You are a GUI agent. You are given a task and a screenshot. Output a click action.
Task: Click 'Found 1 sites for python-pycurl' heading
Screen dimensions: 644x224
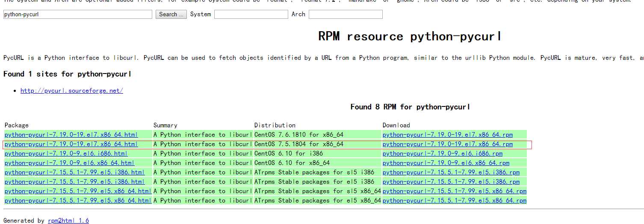[67, 74]
